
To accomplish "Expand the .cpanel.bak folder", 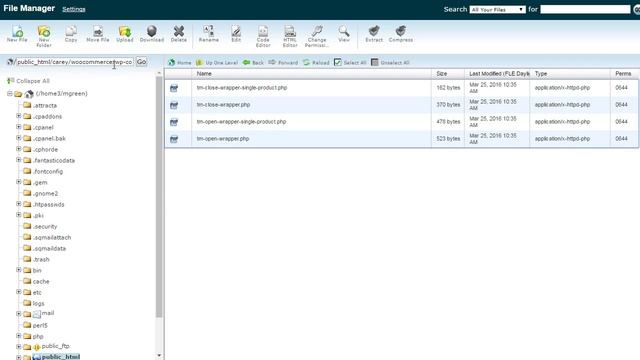I will click(19, 138).
